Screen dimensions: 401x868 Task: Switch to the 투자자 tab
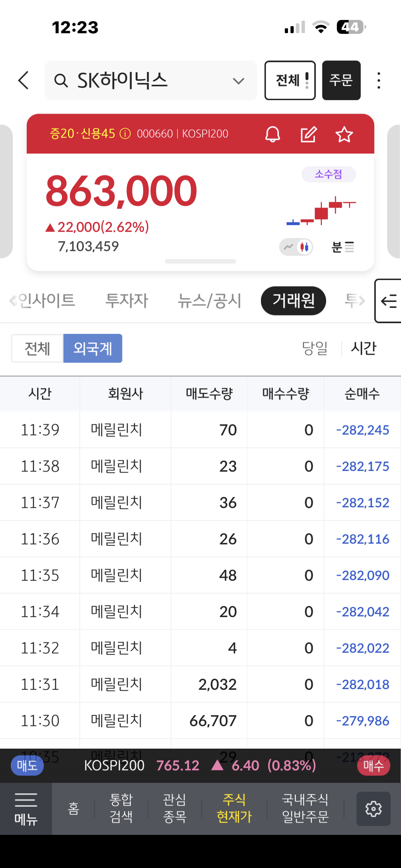tap(127, 301)
